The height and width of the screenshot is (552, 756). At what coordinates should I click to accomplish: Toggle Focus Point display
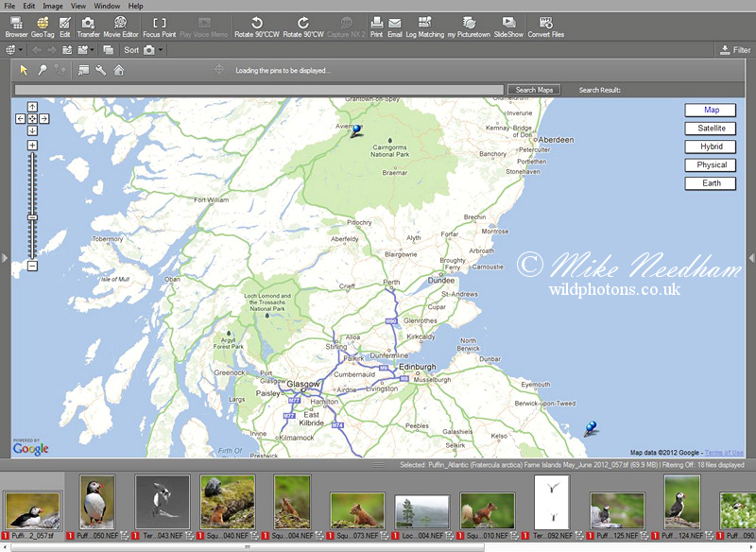[x=160, y=27]
